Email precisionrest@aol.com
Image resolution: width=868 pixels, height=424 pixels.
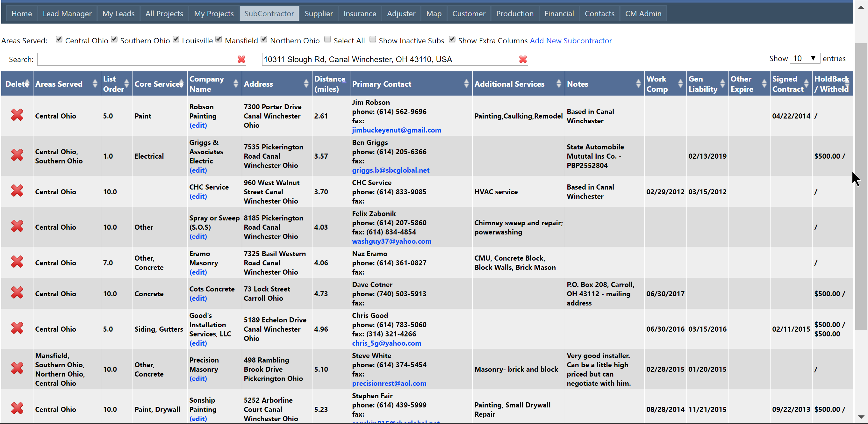389,383
